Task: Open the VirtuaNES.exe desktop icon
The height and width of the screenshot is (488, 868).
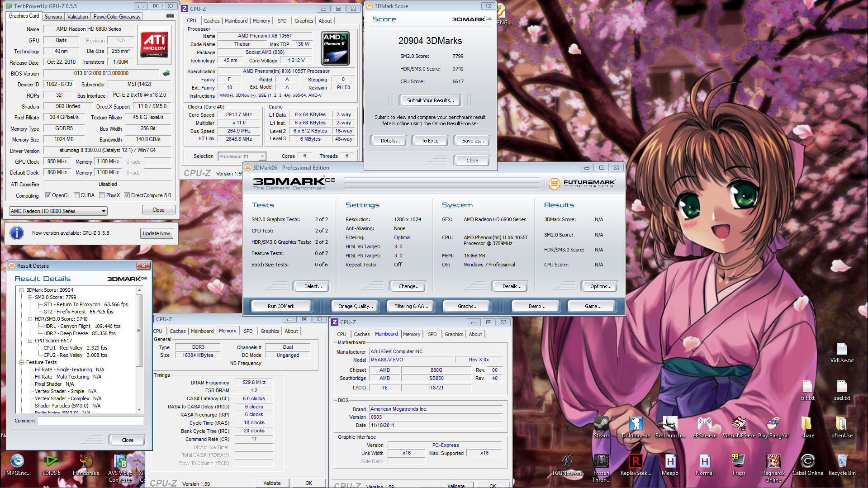Action: [739, 427]
